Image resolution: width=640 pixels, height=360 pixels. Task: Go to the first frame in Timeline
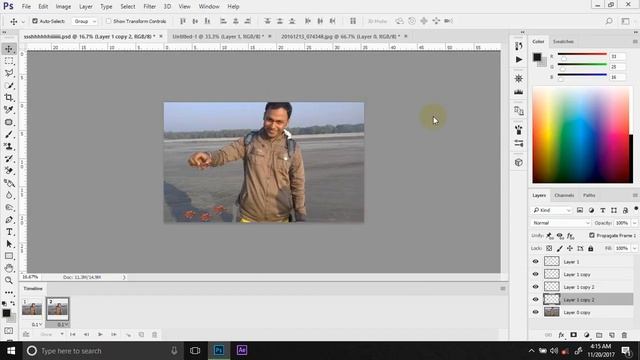[x=73, y=335]
